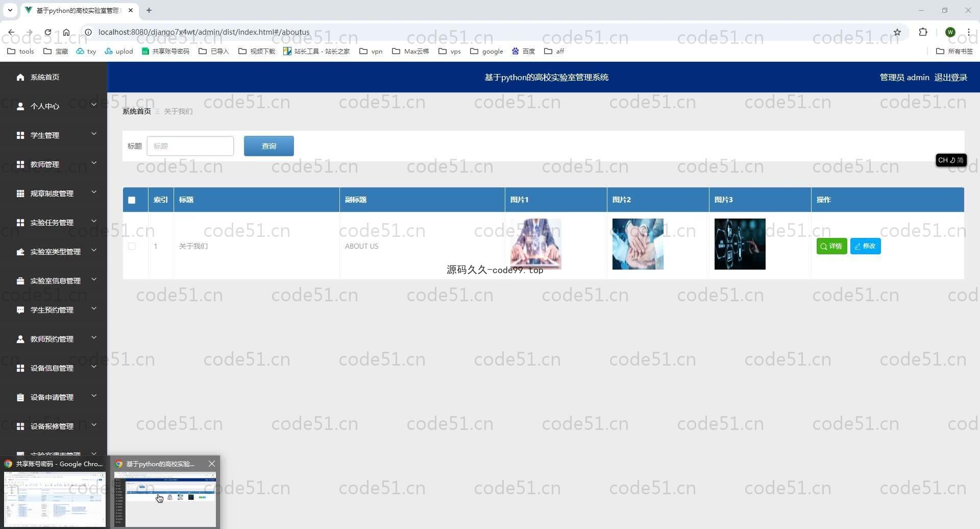The image size is (980, 529).
Task: Open the 图片2 handshake thumbnail
Action: click(x=638, y=244)
